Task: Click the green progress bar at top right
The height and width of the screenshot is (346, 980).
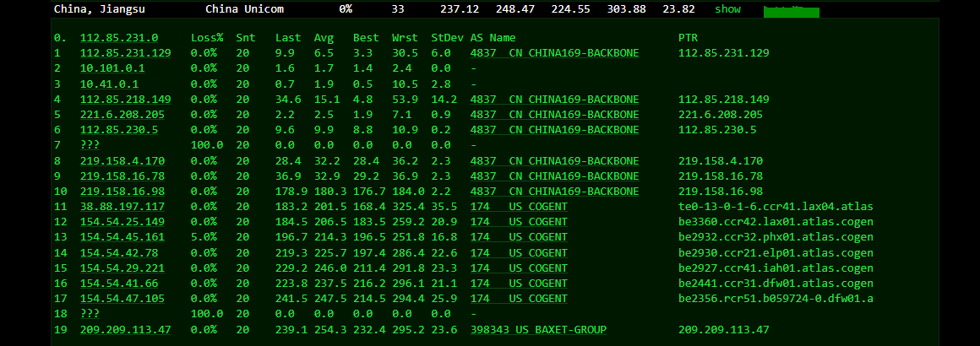Action: [792, 11]
